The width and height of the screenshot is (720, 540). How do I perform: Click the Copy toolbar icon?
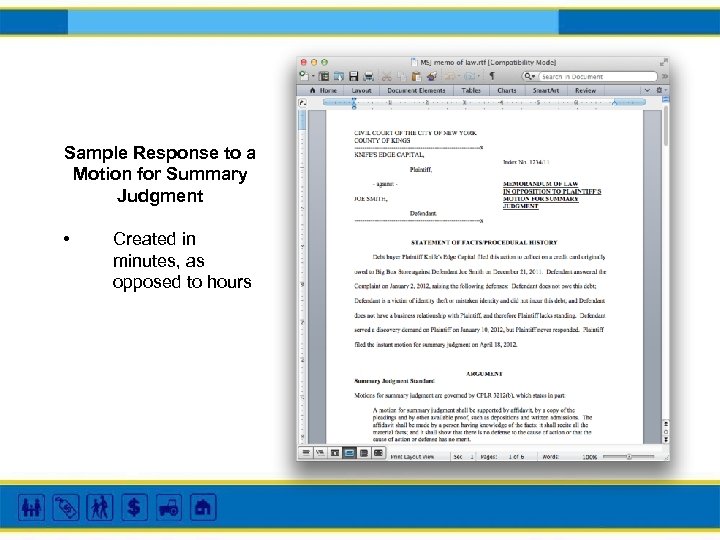[x=402, y=76]
